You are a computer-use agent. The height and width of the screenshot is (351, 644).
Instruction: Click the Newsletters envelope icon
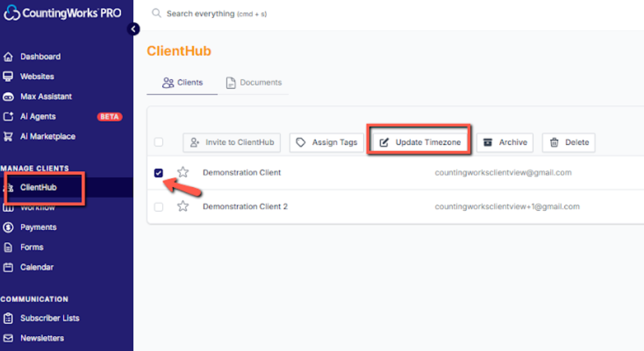[x=8, y=338]
